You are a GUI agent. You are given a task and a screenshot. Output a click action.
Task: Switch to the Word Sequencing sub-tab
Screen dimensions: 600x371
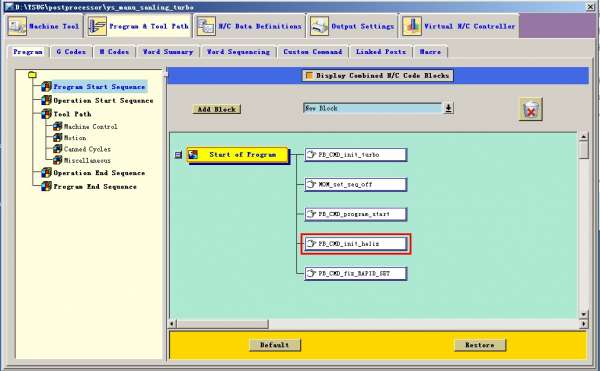pos(238,52)
